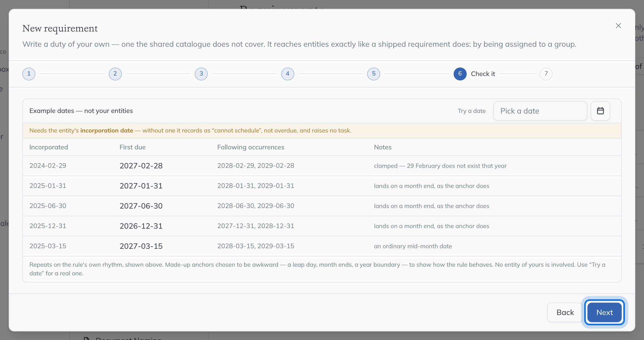This screenshot has height=340, width=644.
Task: Click the incorporation date warning banner
Action: tap(322, 131)
